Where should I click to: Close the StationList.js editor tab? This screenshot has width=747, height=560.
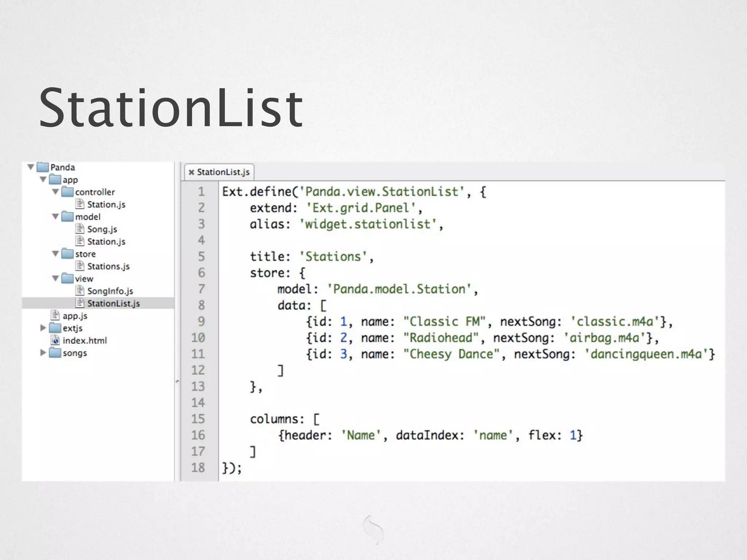pyautogui.click(x=191, y=172)
